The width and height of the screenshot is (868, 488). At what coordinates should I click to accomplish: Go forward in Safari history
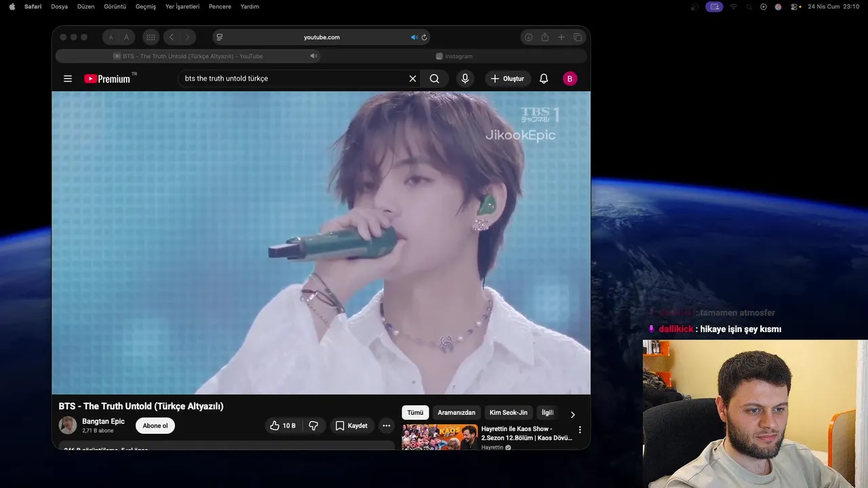coord(188,37)
